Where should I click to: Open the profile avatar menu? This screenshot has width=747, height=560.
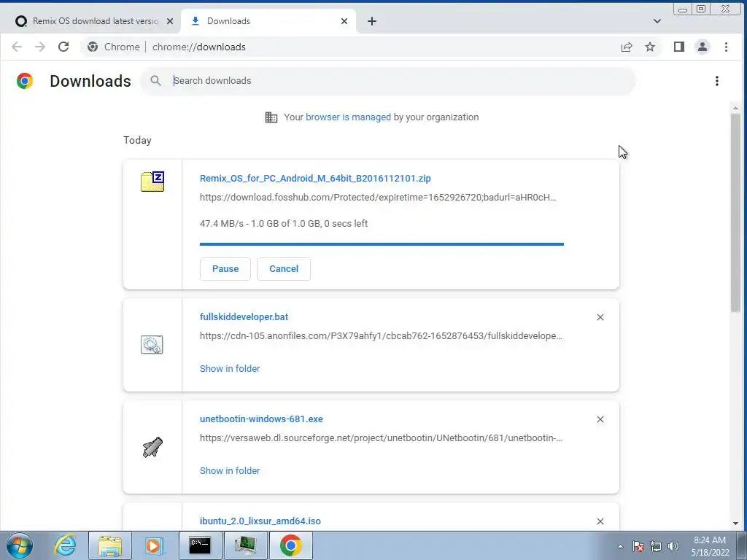coord(703,47)
